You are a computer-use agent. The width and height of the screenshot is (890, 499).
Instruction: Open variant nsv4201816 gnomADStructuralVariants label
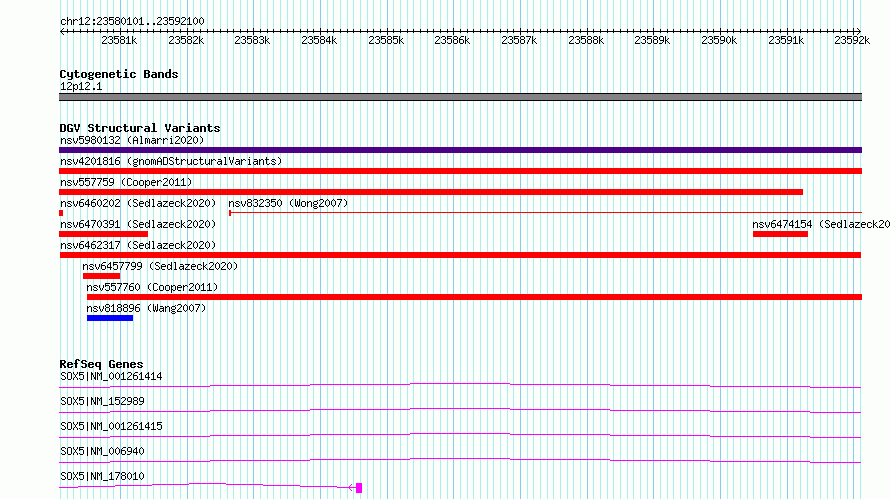pos(171,161)
